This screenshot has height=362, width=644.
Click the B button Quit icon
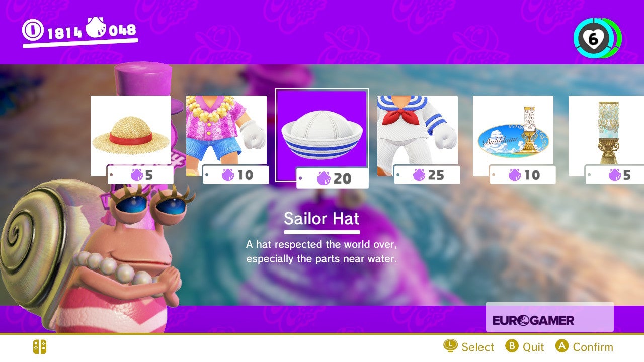tap(512, 346)
